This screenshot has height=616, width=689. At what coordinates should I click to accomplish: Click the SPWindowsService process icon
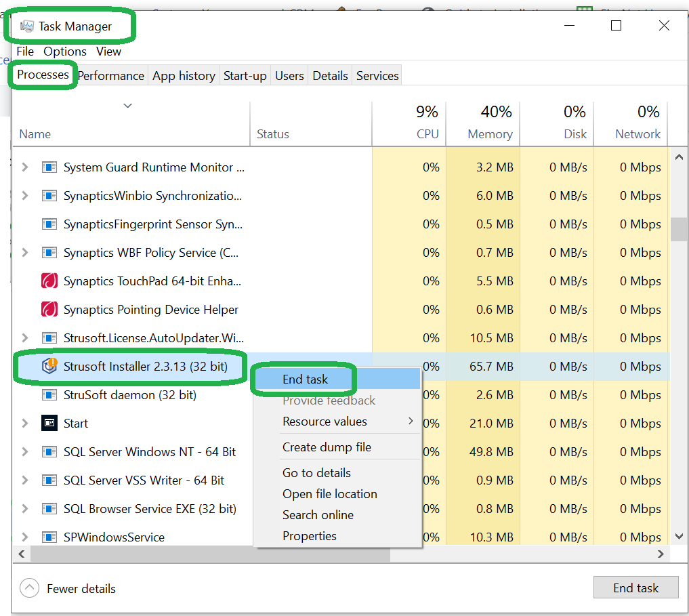[49, 537]
